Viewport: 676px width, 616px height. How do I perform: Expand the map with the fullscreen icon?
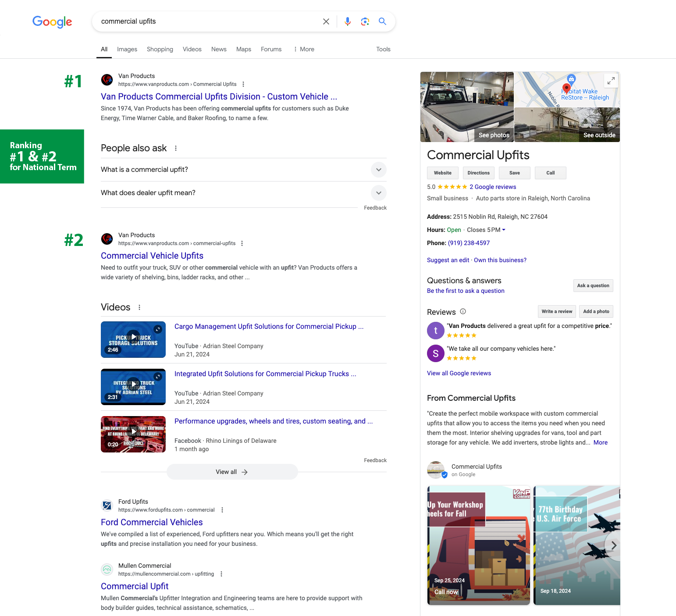tap(611, 81)
